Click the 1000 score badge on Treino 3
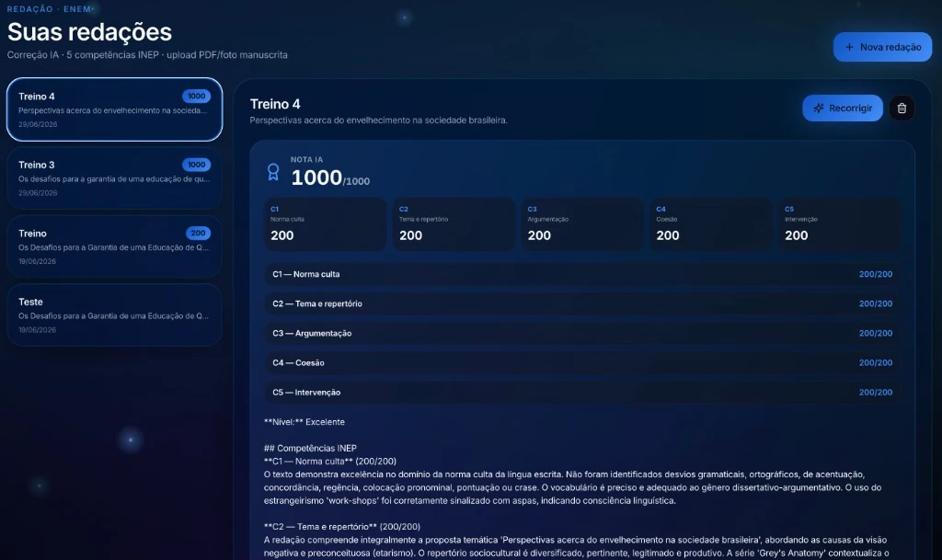The width and height of the screenshot is (942, 560). (197, 165)
